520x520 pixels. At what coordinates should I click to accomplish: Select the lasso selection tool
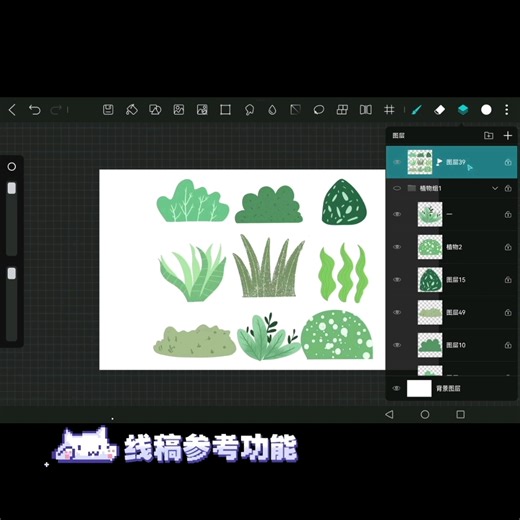pos(249,110)
